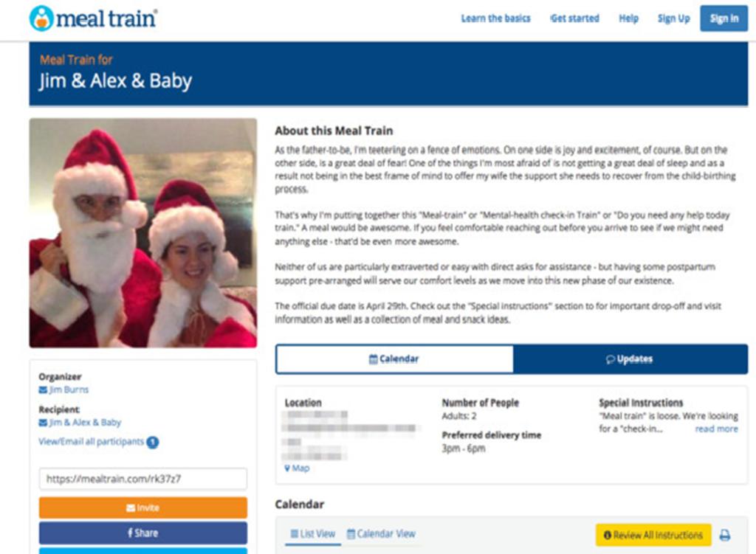Click the map pin icon under Location

pyautogui.click(x=287, y=468)
